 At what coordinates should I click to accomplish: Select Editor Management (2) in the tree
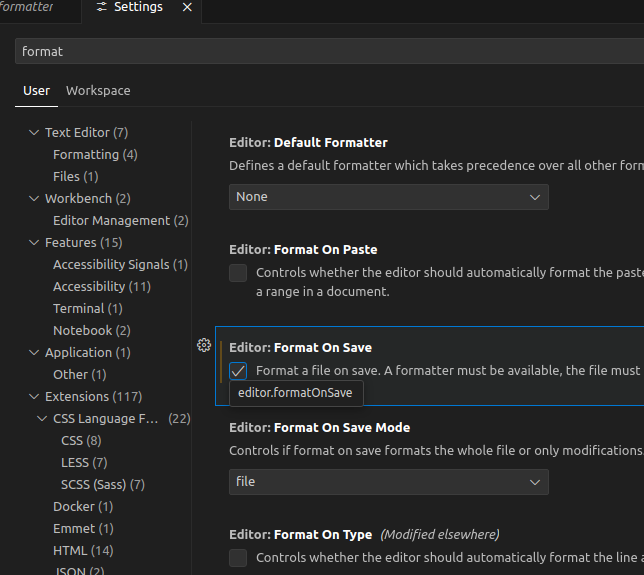(121, 221)
